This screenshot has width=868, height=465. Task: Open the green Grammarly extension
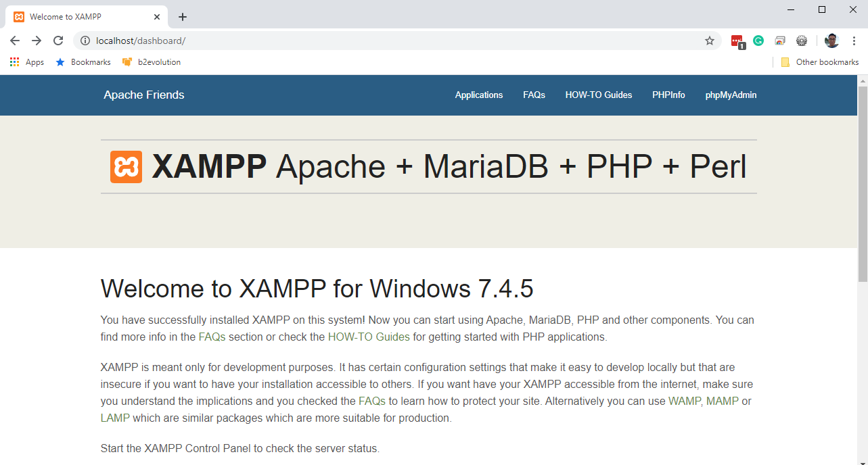[758, 41]
